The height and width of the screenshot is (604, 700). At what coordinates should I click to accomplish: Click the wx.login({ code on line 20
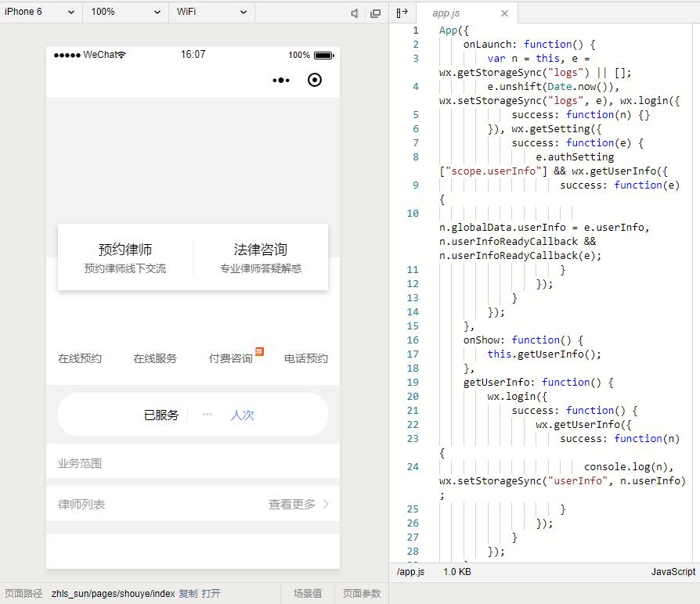pyautogui.click(x=518, y=397)
